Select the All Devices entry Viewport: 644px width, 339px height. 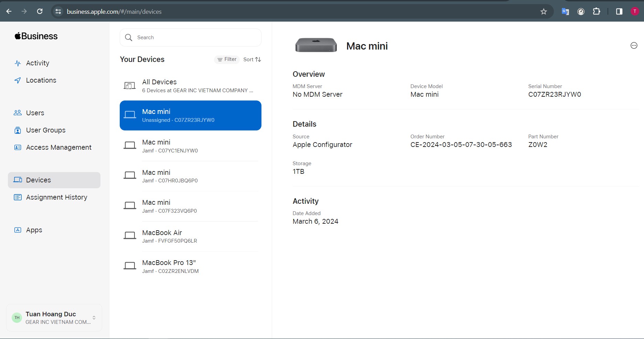tap(190, 86)
